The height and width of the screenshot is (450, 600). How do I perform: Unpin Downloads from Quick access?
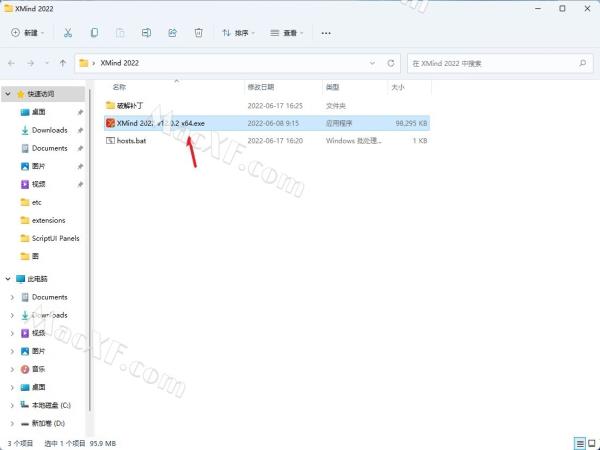pyautogui.click(x=80, y=130)
